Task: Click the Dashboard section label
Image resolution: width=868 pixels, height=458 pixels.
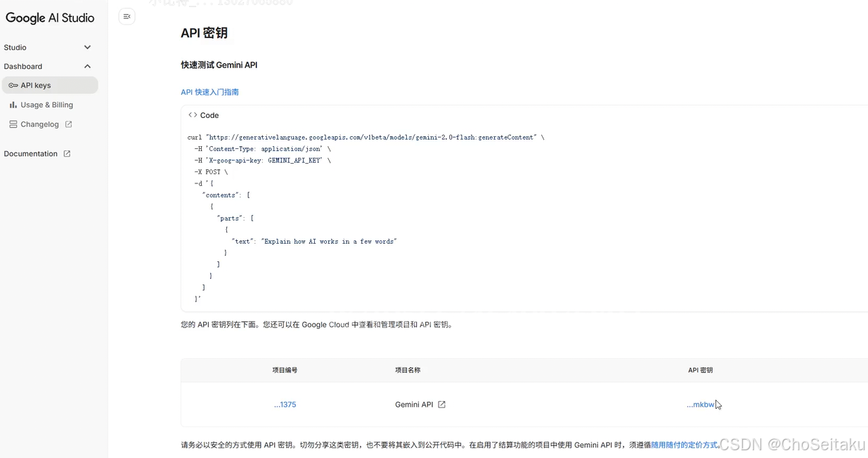Action: [x=23, y=66]
